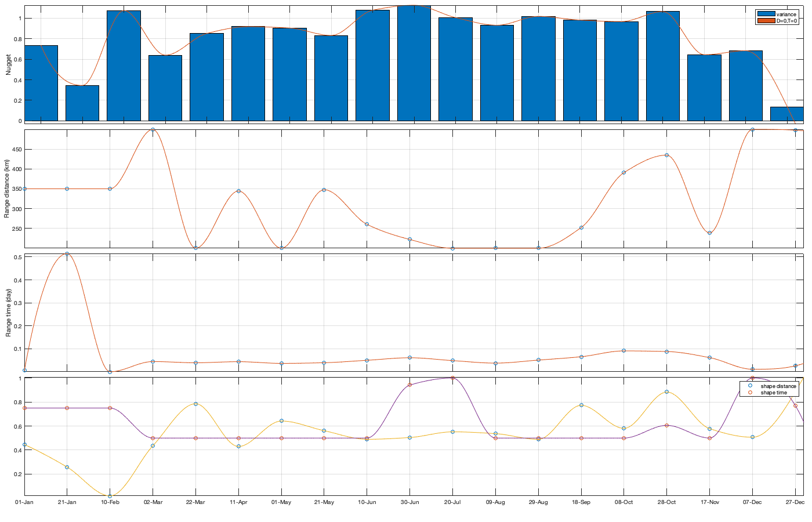Screen dimensions: 812x522
Task: Select the tallest Nugget bar near 30-Jun
Action: point(414,64)
